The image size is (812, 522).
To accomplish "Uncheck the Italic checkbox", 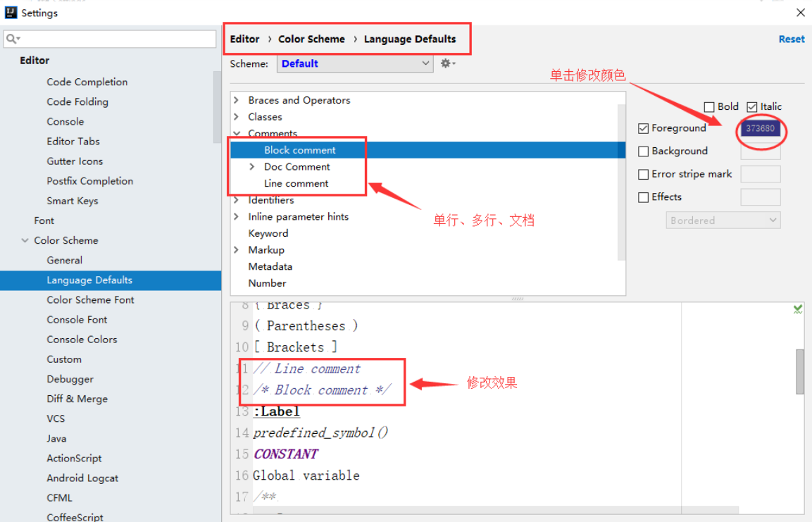I will [752, 106].
